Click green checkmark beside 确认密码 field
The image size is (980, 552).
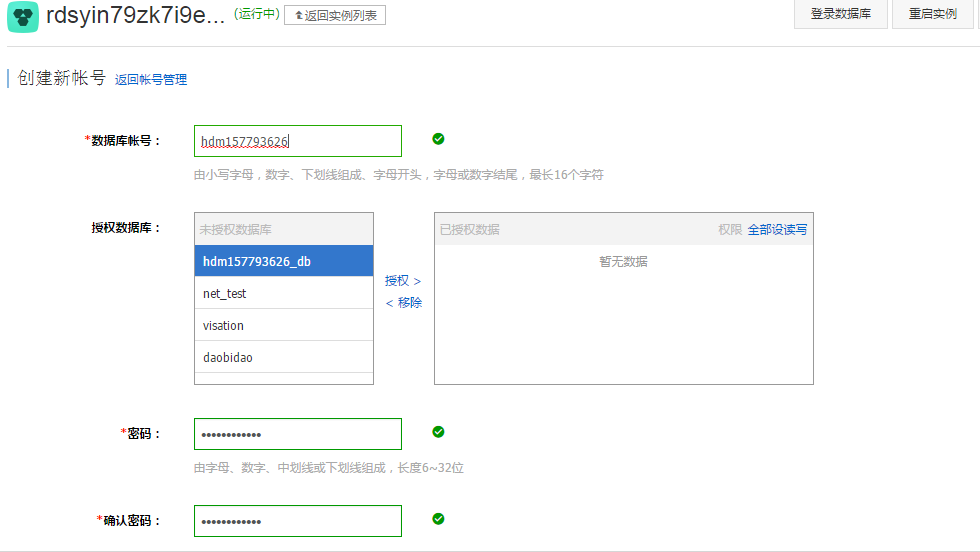point(438,519)
